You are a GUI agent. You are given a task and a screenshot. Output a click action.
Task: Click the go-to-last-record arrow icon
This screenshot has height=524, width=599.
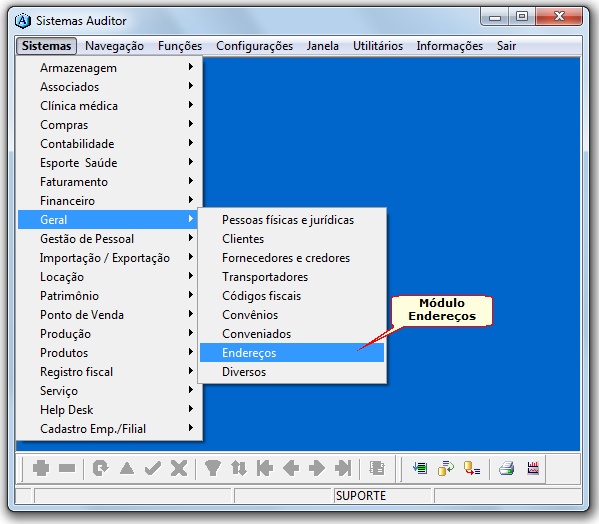click(343, 468)
